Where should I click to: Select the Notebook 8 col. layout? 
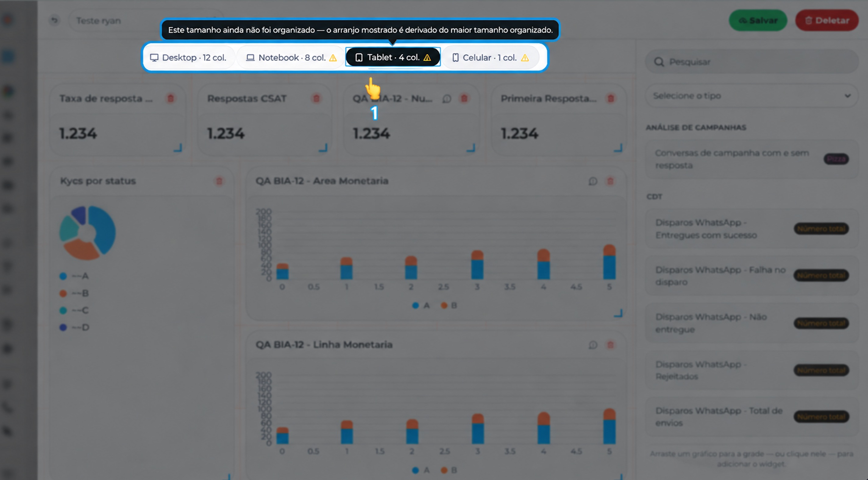(x=291, y=58)
